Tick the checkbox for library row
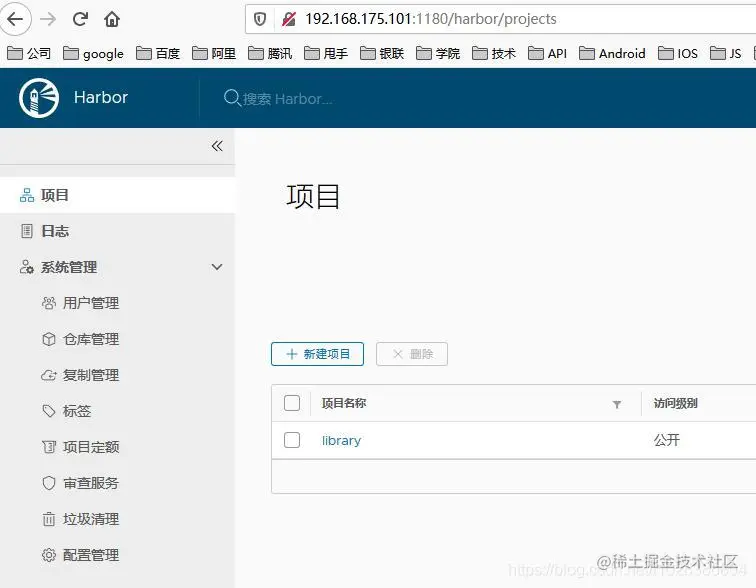This screenshot has width=756, height=588. [x=292, y=440]
